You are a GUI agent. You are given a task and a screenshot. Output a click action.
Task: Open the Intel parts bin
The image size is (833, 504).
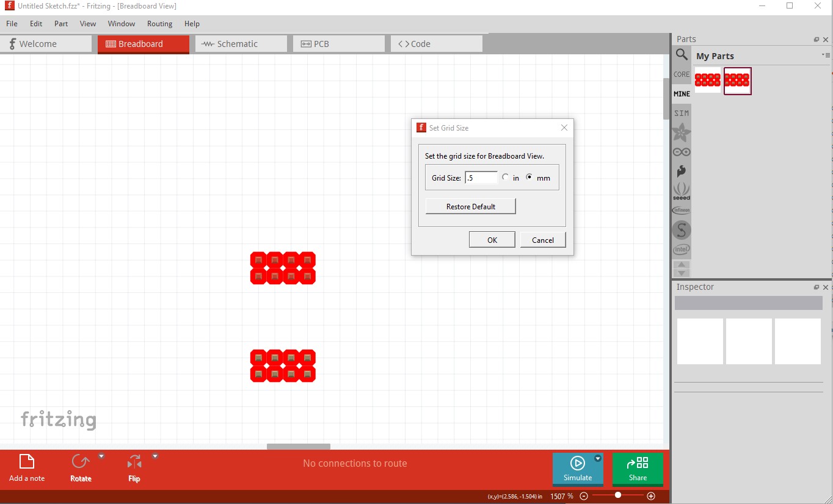682,250
